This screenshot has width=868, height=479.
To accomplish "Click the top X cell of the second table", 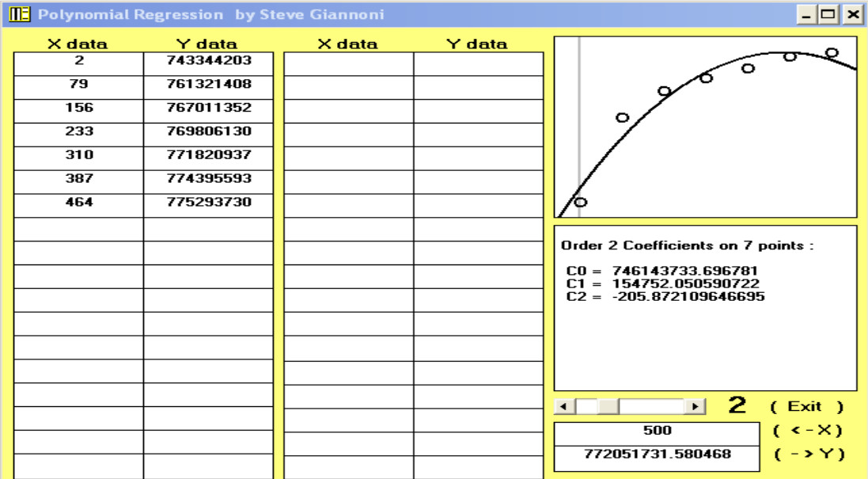I will point(349,63).
